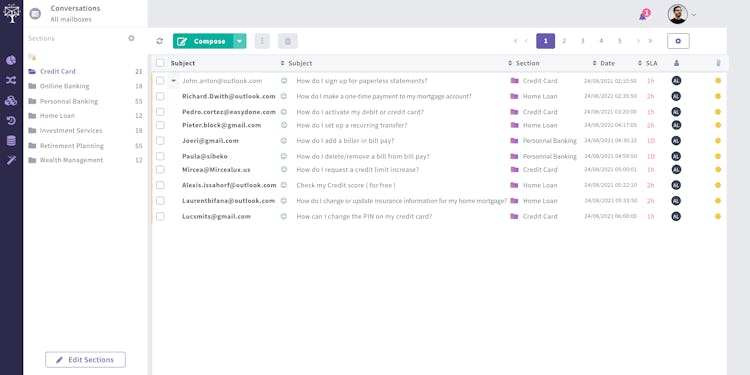The height and width of the screenshot is (375, 750).
Task: Check the Joeri@gmail.com row checkbox
Action: click(160, 141)
